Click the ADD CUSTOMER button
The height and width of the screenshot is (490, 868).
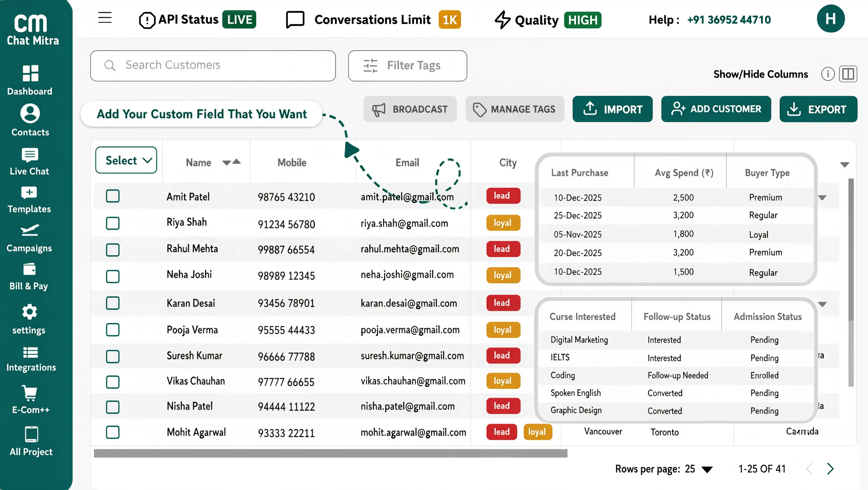(x=716, y=109)
